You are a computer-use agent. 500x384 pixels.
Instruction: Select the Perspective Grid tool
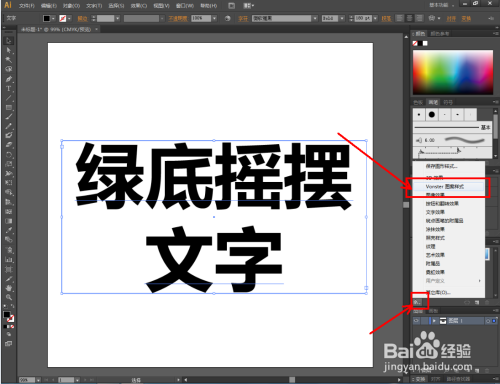click(9, 202)
